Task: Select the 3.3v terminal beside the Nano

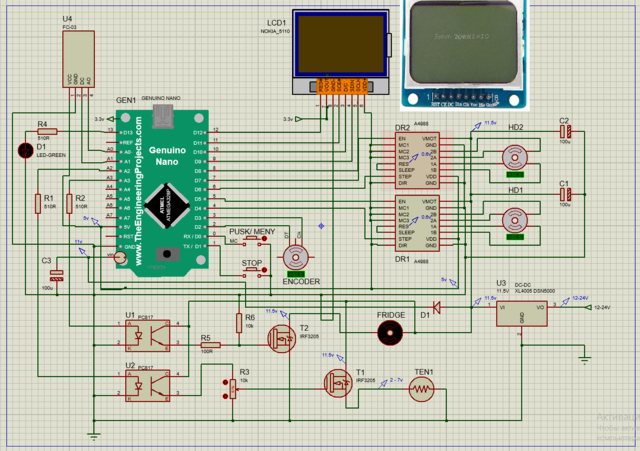Action: (110, 119)
